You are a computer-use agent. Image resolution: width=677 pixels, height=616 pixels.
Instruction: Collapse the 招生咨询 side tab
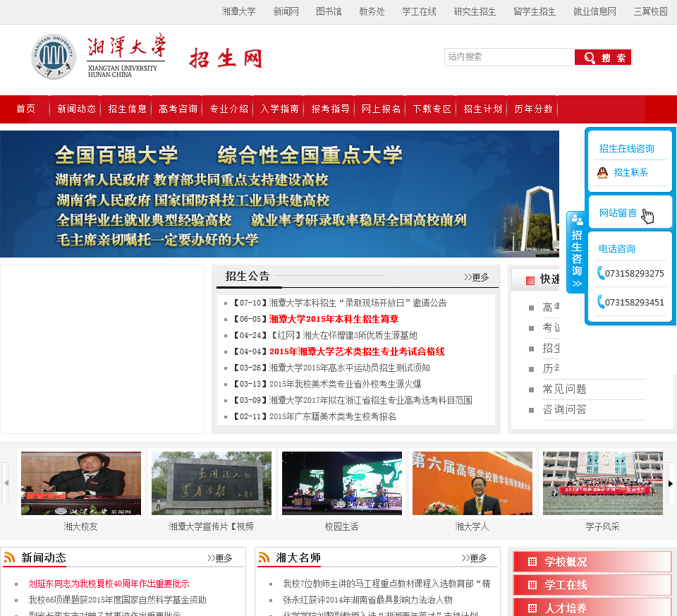point(576,253)
